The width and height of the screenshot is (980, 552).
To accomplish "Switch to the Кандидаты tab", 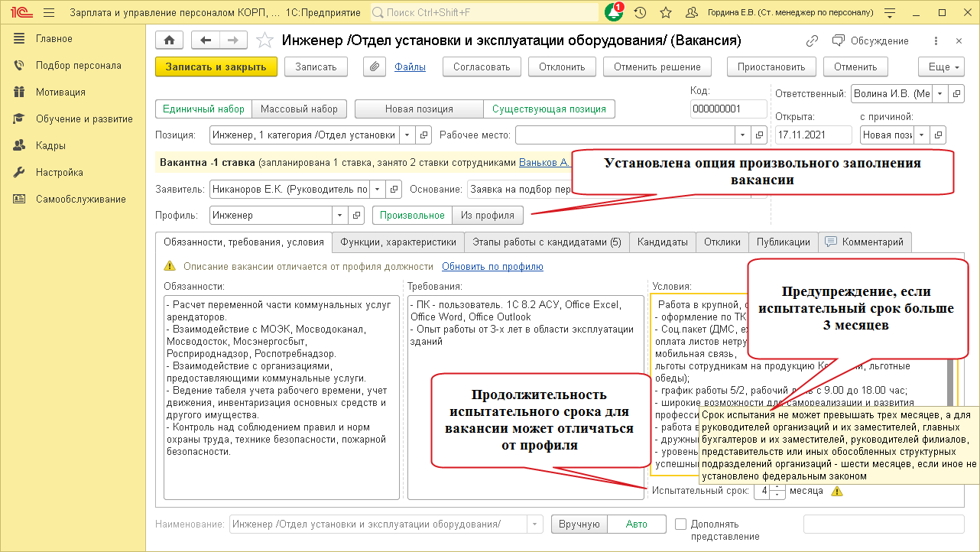I will coord(663,242).
